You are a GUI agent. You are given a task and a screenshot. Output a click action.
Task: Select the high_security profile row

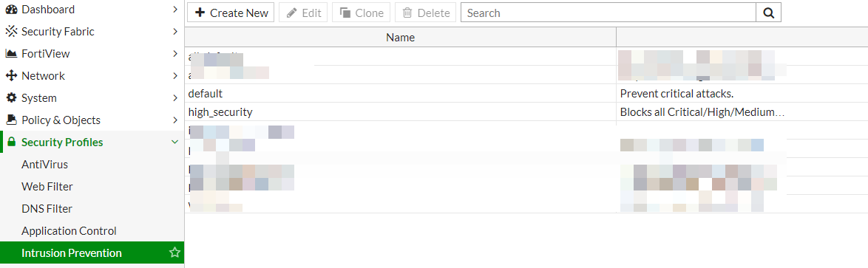pyautogui.click(x=526, y=112)
